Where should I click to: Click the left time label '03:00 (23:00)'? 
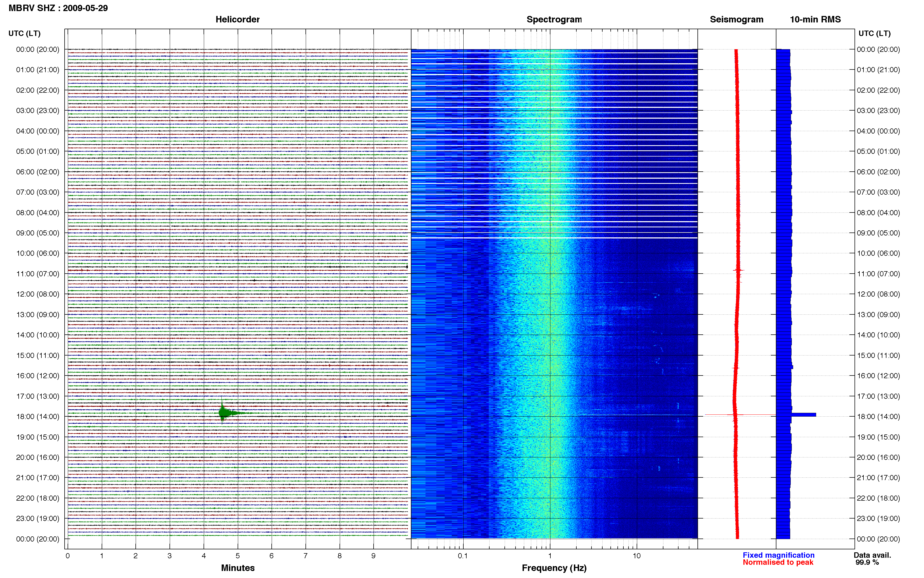pyautogui.click(x=38, y=111)
